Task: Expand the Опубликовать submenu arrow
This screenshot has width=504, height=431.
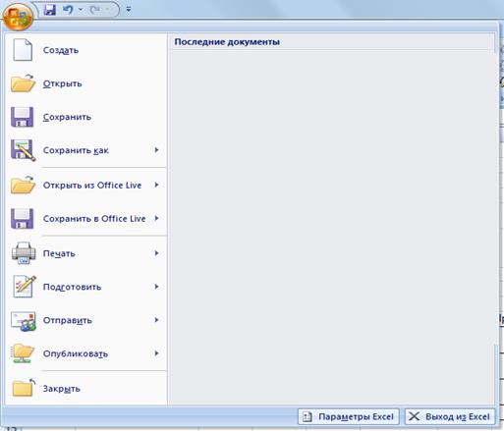Action: [x=156, y=353]
